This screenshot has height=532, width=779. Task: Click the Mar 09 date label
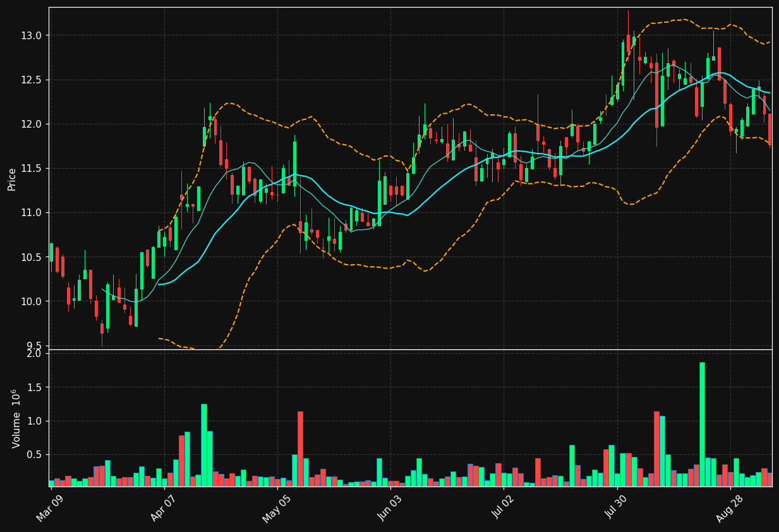(x=49, y=507)
